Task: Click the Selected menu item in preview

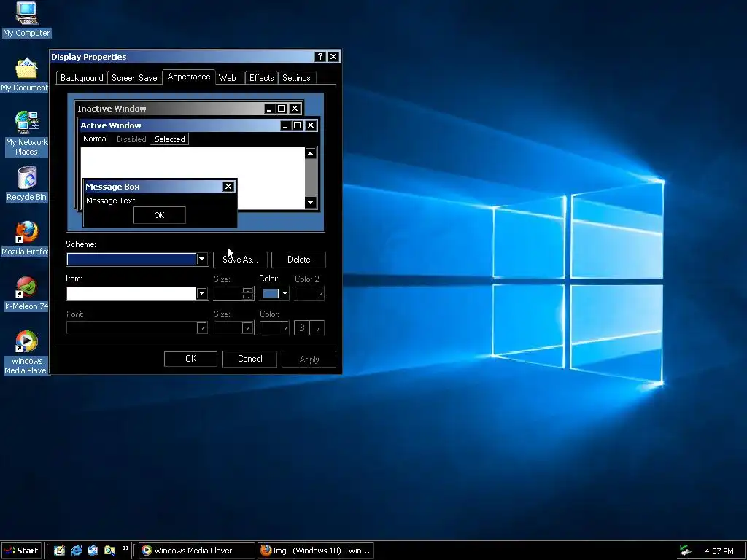Action: click(169, 139)
